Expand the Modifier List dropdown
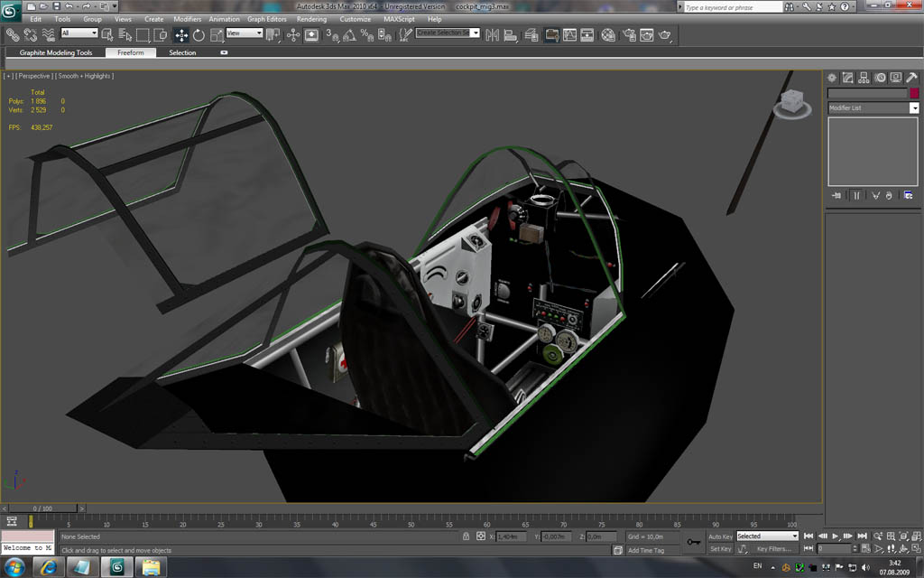The image size is (924, 578). (913, 108)
